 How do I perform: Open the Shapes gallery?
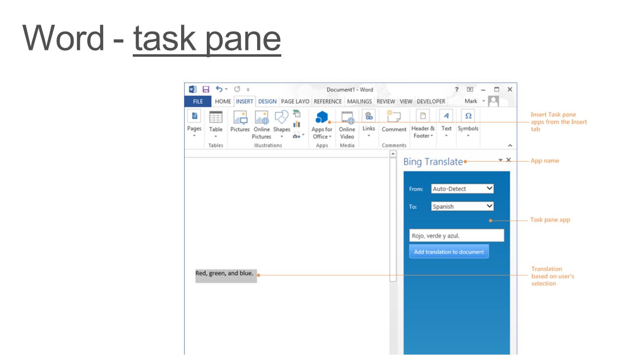282,124
